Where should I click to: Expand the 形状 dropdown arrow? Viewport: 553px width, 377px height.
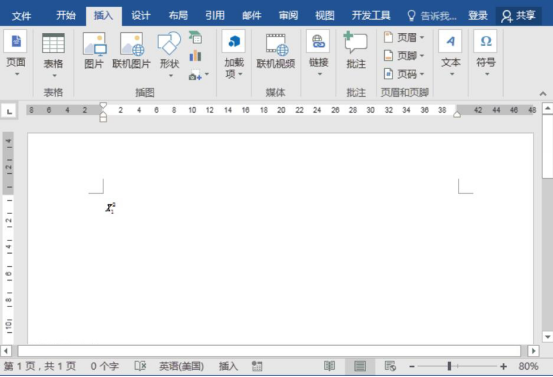[171, 75]
